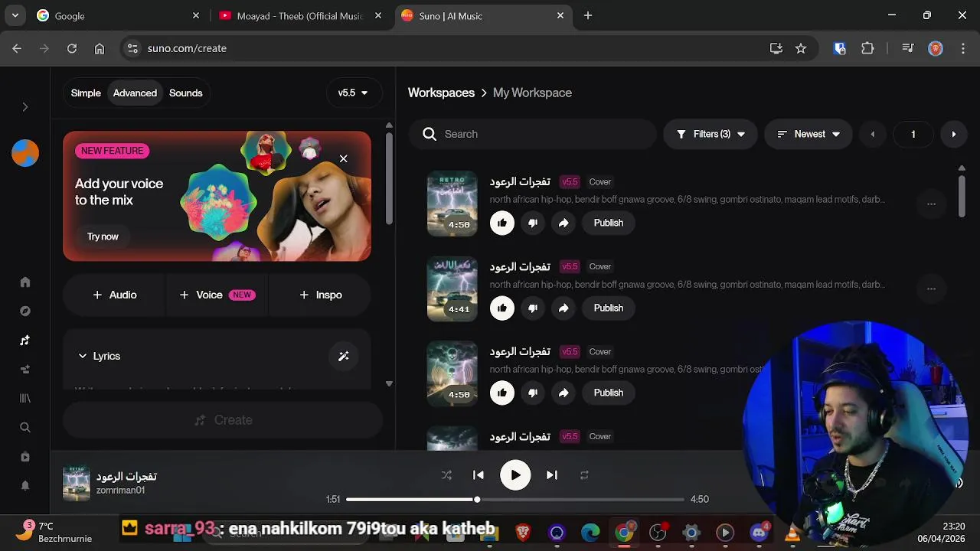Viewport: 980px width, 551px height.
Task: Open more options for the first song
Action: click(x=931, y=204)
